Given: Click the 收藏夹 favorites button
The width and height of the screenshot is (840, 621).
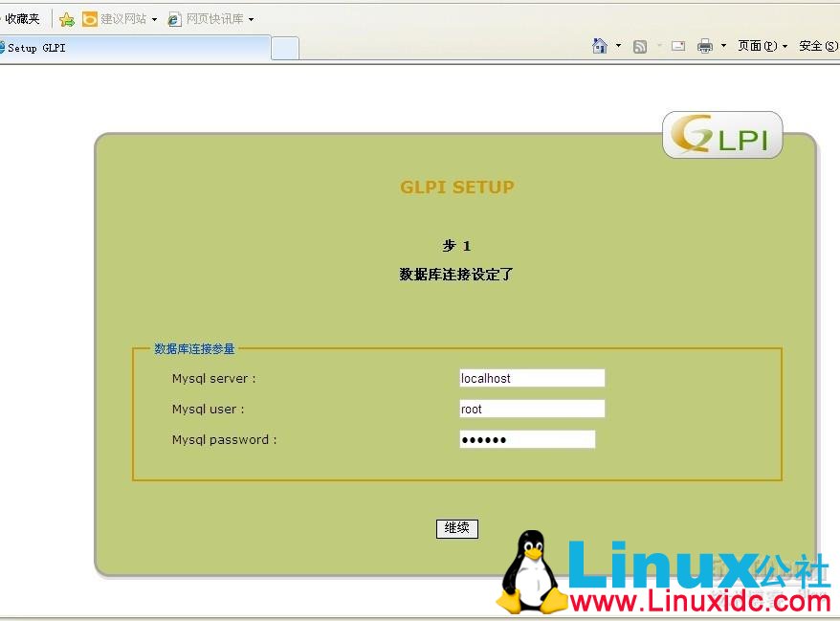Looking at the screenshot, I should pyautogui.click(x=22, y=19).
